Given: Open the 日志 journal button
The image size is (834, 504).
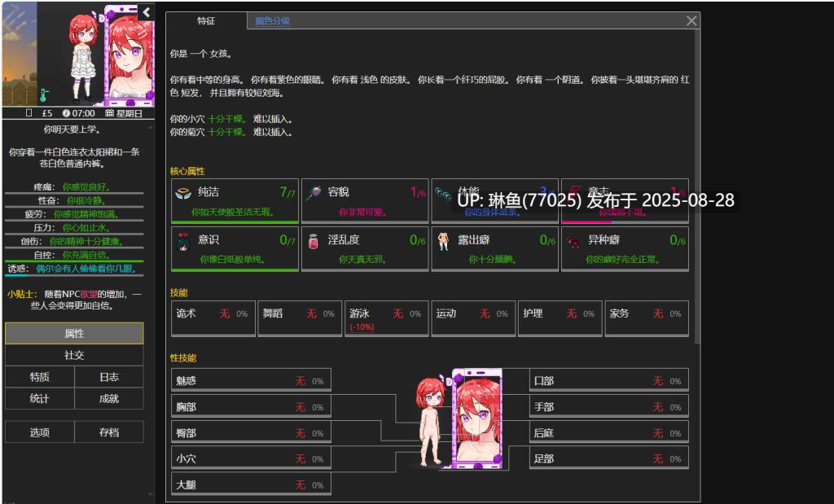Looking at the screenshot, I should [109, 377].
